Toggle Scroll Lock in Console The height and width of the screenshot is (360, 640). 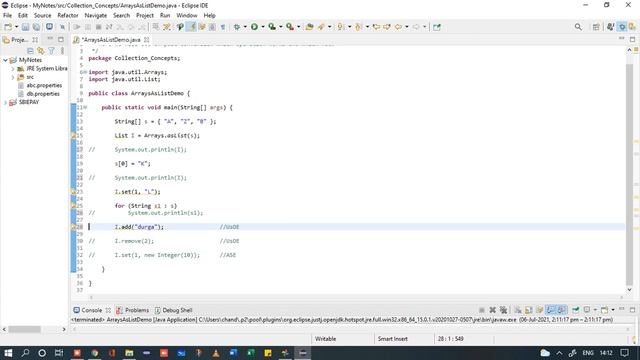[529, 310]
